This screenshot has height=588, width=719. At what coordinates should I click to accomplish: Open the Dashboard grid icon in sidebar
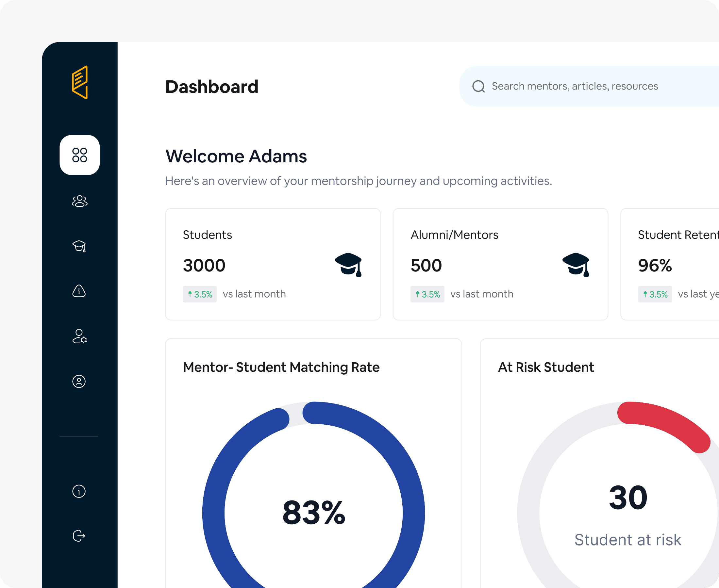pos(80,155)
